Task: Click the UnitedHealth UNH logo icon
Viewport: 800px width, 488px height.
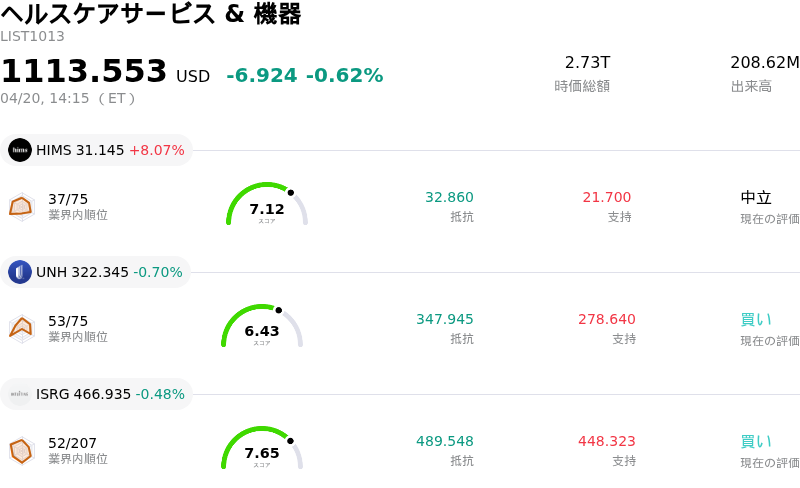Action: pos(20,272)
